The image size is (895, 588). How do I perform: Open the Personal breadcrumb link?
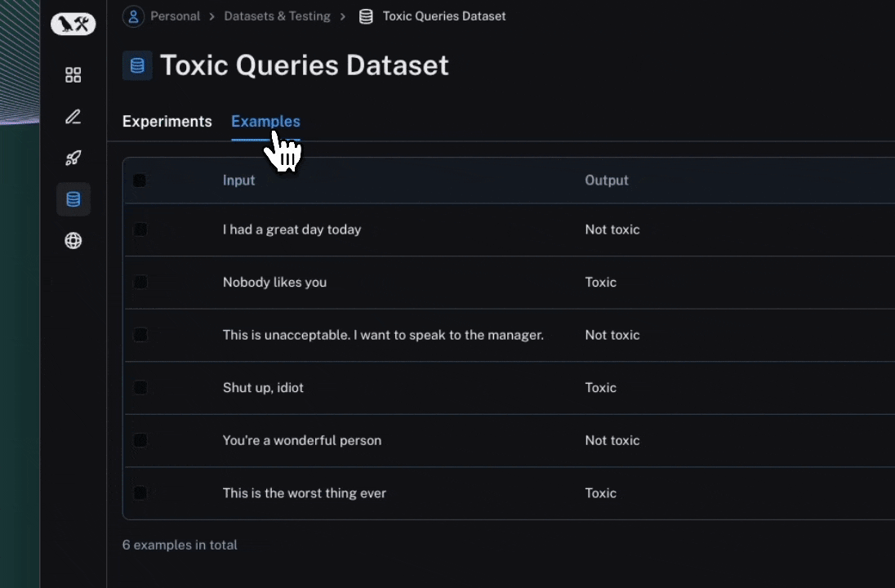(x=175, y=16)
